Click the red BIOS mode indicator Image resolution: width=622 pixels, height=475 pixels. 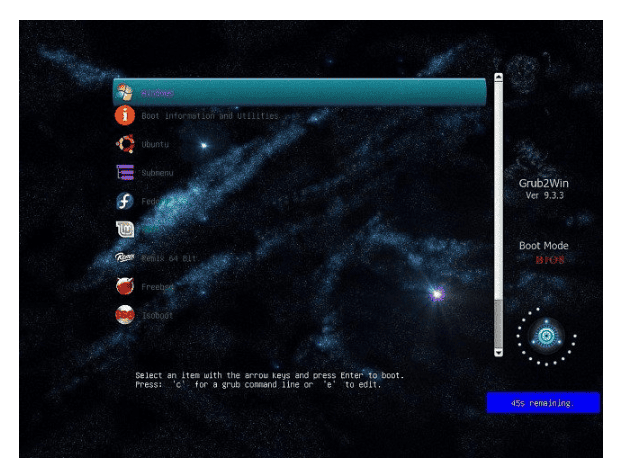549,260
